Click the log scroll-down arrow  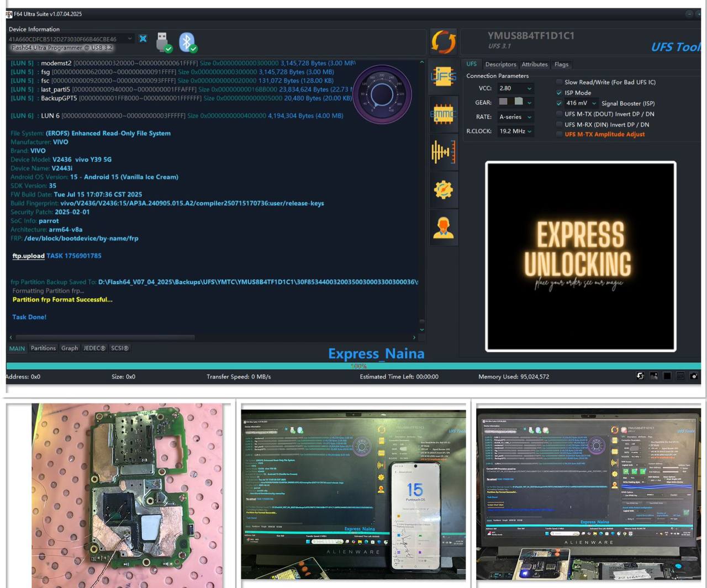[x=422, y=330]
